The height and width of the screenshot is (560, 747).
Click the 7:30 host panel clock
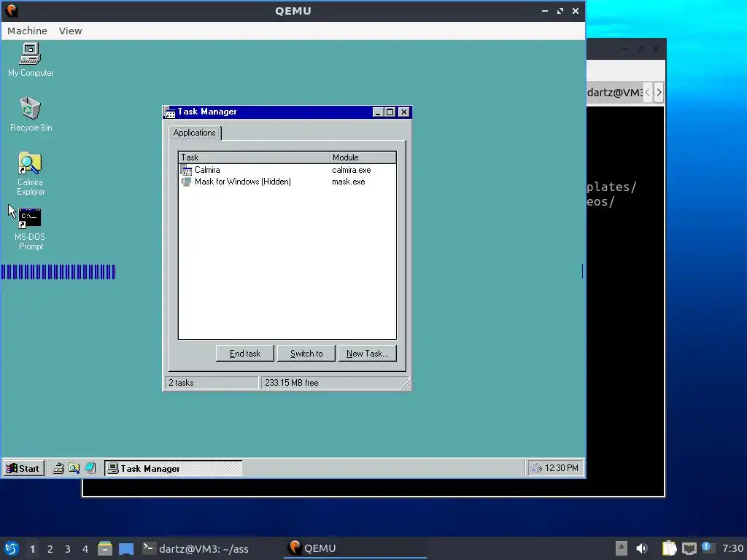pyautogui.click(x=732, y=548)
